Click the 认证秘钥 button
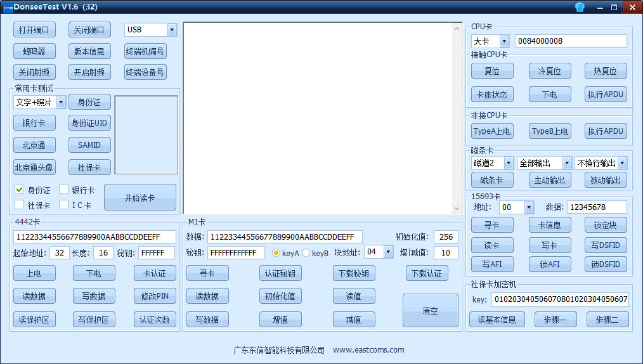643x364 pixels. 280,273
